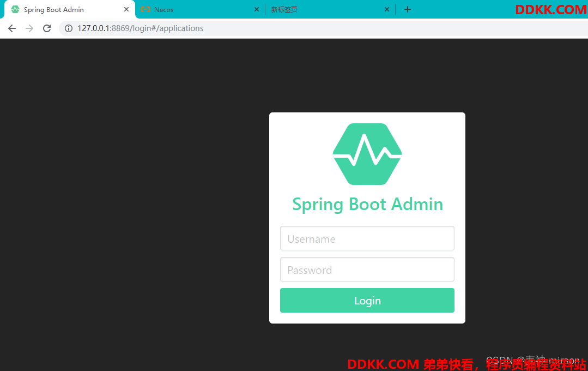The width and height of the screenshot is (588, 371).
Task: Open the site information icon in address bar
Action: point(69,28)
